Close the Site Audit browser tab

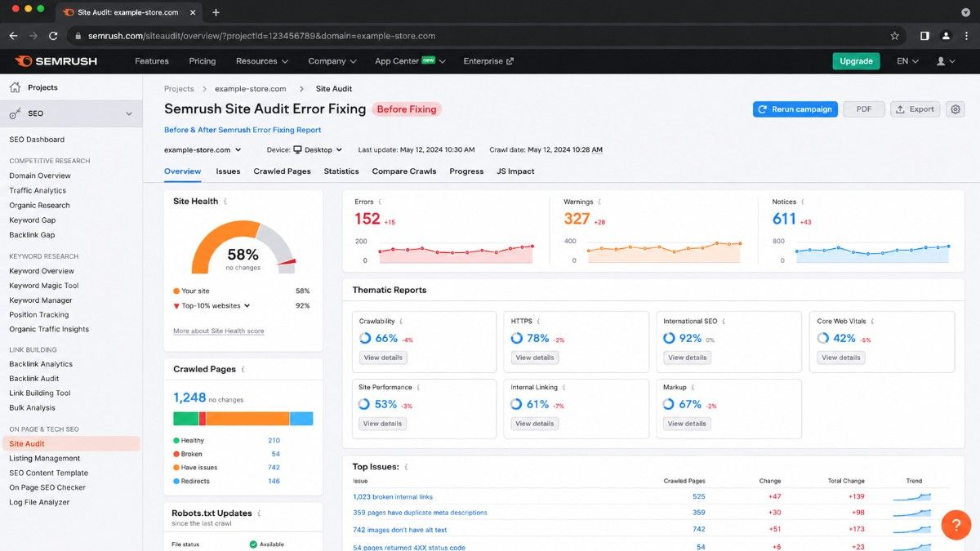point(194,12)
